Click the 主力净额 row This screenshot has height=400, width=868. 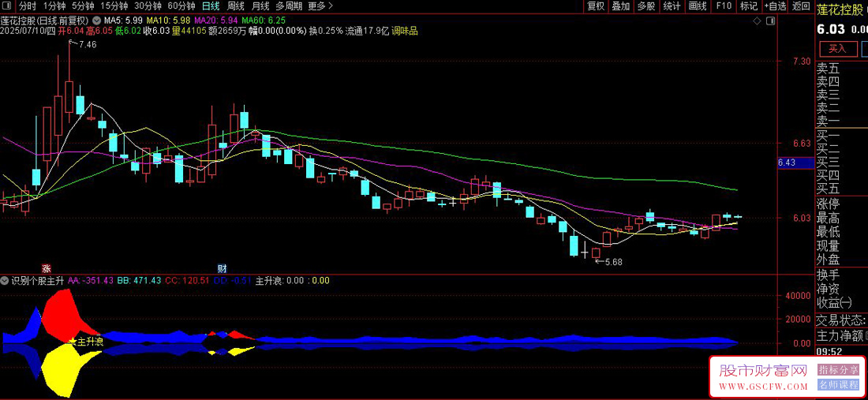(841, 335)
